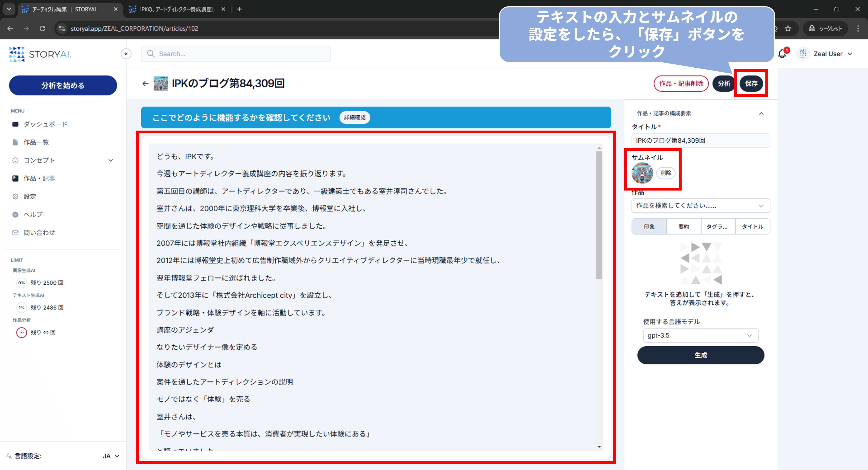Delete the thumbnail with the 削除 button
This screenshot has height=470, width=868.
(665, 173)
